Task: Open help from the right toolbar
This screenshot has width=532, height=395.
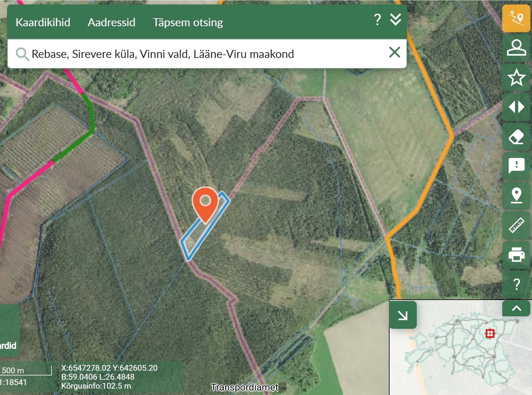Action: [516, 284]
